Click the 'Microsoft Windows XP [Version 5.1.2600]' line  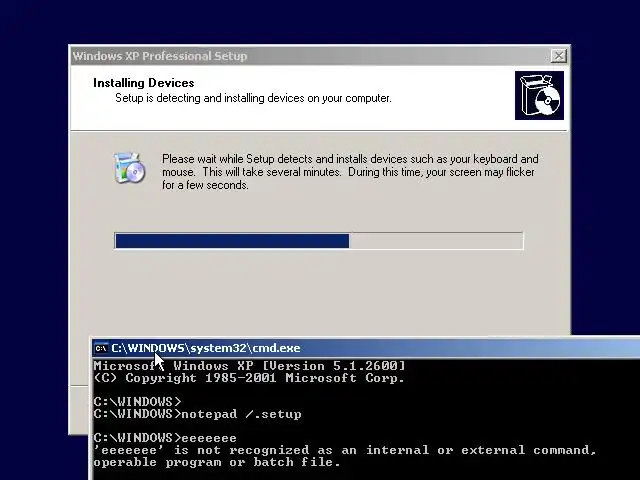tap(249, 366)
